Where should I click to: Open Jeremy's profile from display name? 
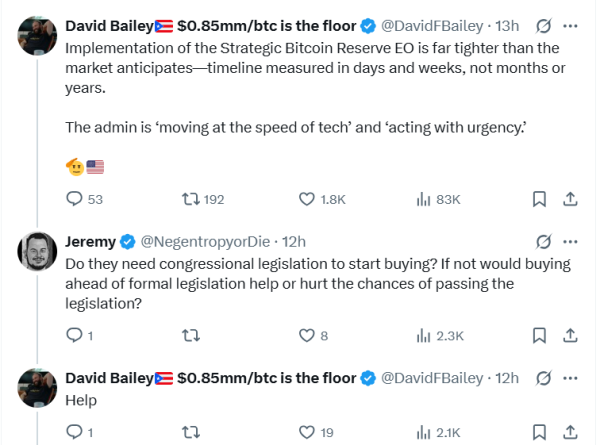[x=90, y=241]
